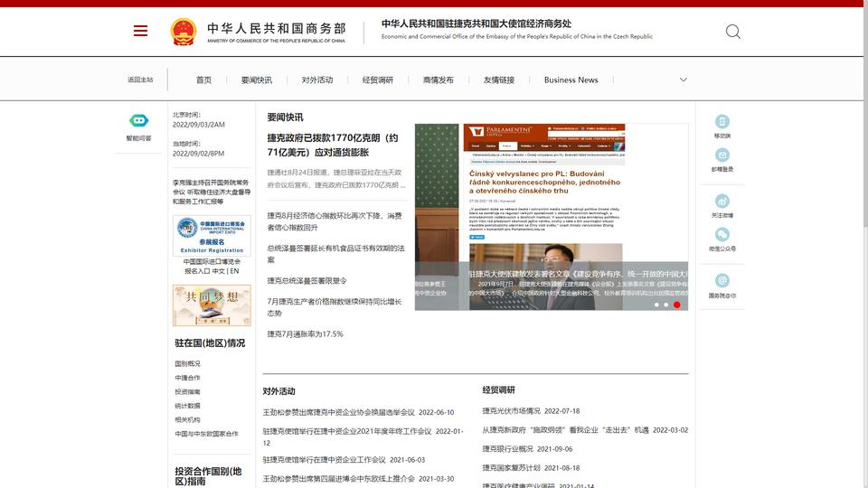Click the 国务院@你 icon
The width and height of the screenshot is (868, 488).
[722, 280]
